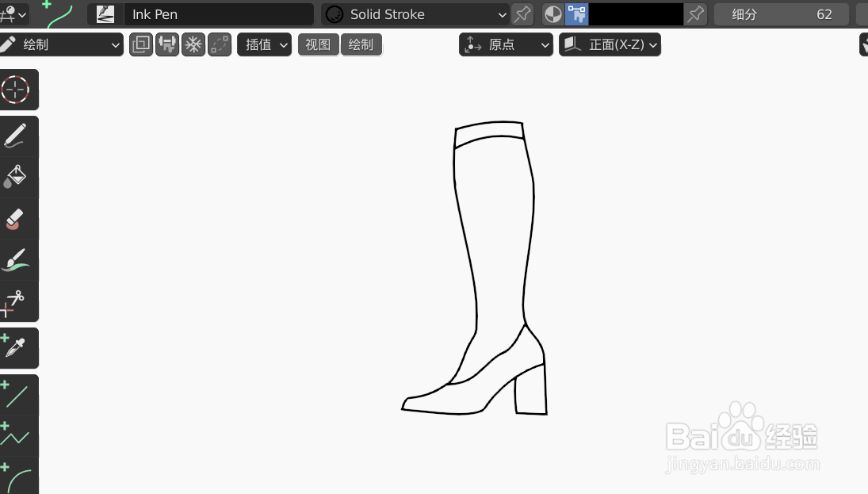Edit the Ink Pen brush name field
The image size is (868, 494).
[x=219, y=14]
